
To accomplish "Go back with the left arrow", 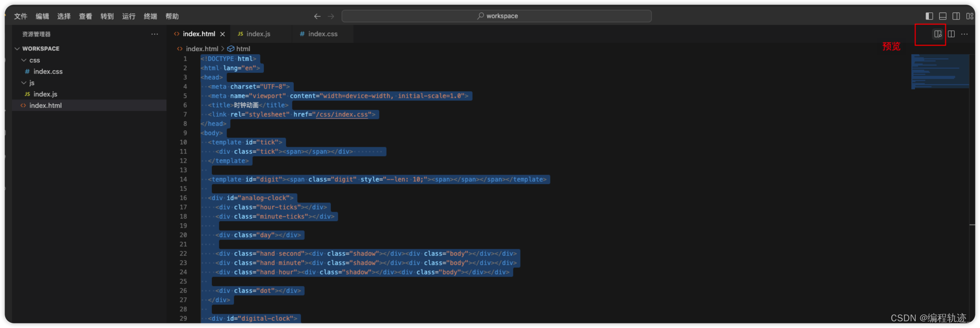I will pyautogui.click(x=317, y=17).
